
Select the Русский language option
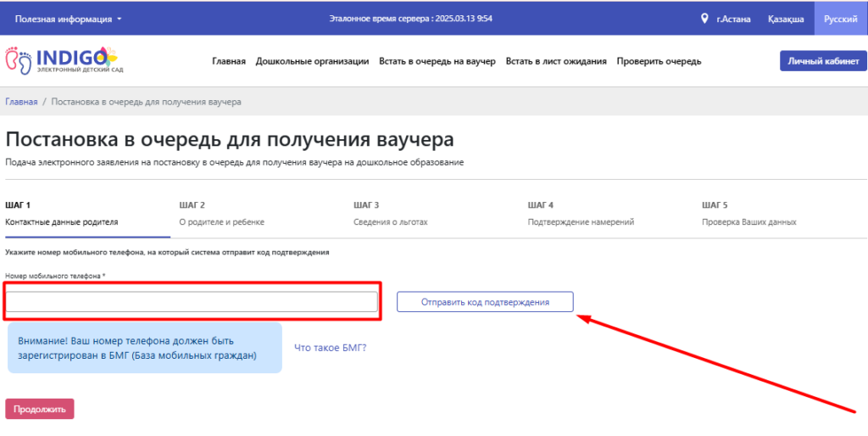point(840,18)
